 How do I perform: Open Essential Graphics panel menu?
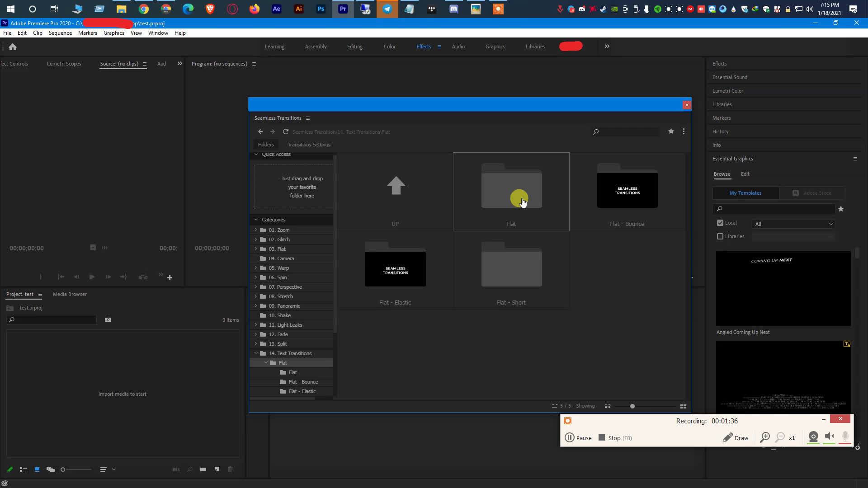click(855, 159)
